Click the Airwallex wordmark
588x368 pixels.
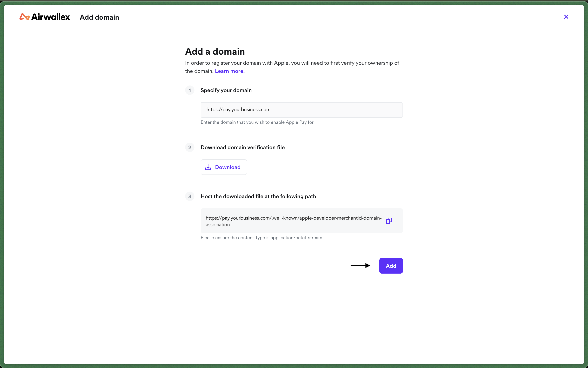tap(51, 17)
